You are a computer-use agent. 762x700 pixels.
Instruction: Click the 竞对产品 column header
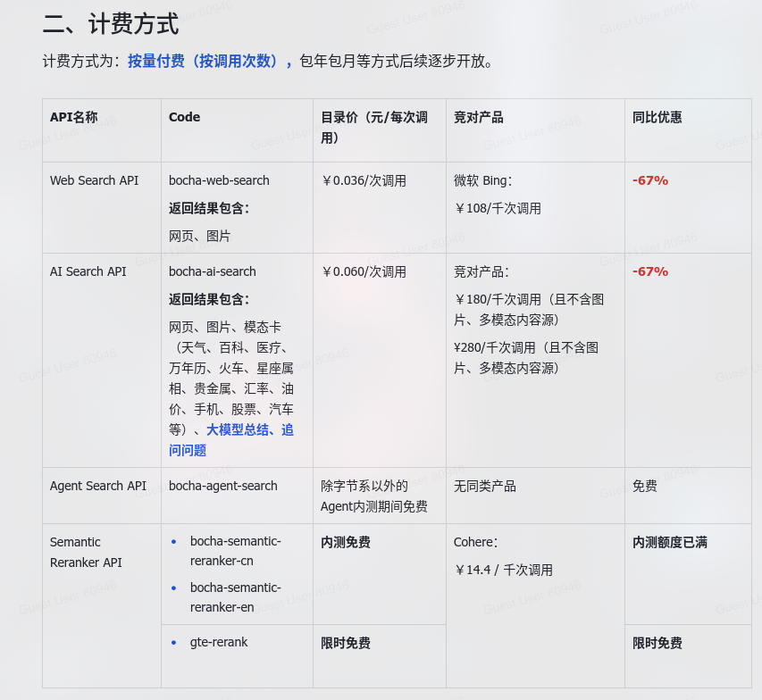tap(478, 117)
